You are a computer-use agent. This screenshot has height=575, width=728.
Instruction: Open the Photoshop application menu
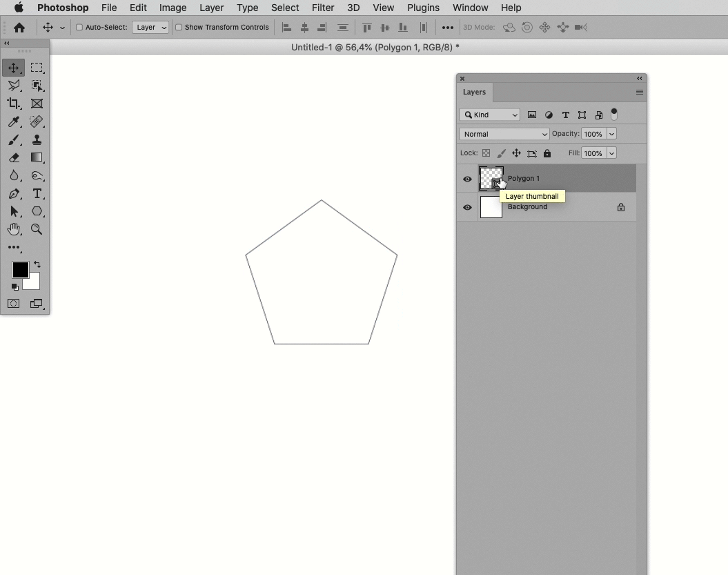click(63, 8)
